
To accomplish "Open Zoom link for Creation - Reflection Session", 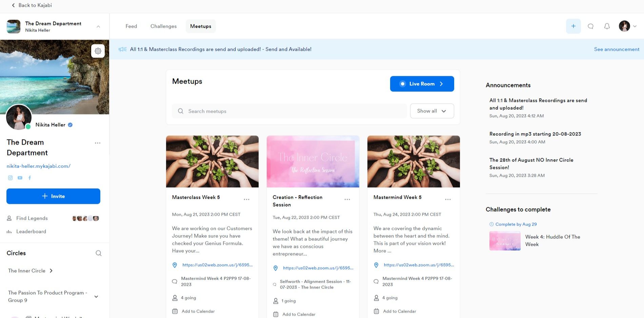I will (318, 268).
